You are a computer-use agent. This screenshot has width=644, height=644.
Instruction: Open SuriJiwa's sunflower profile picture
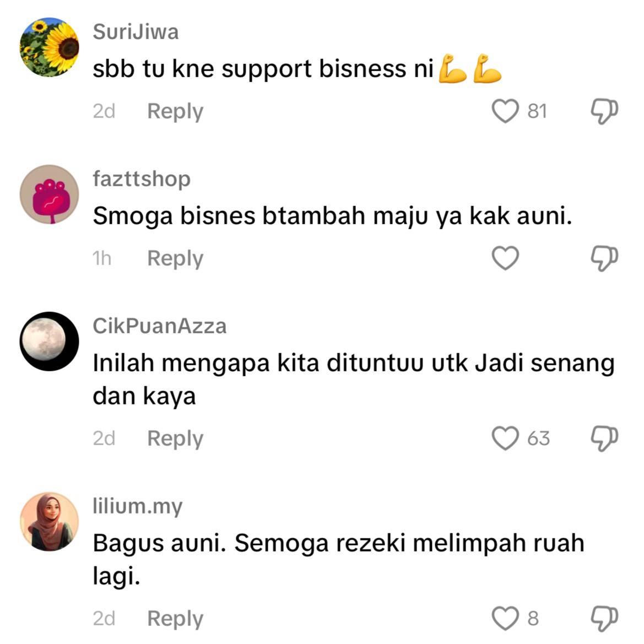coord(49,47)
